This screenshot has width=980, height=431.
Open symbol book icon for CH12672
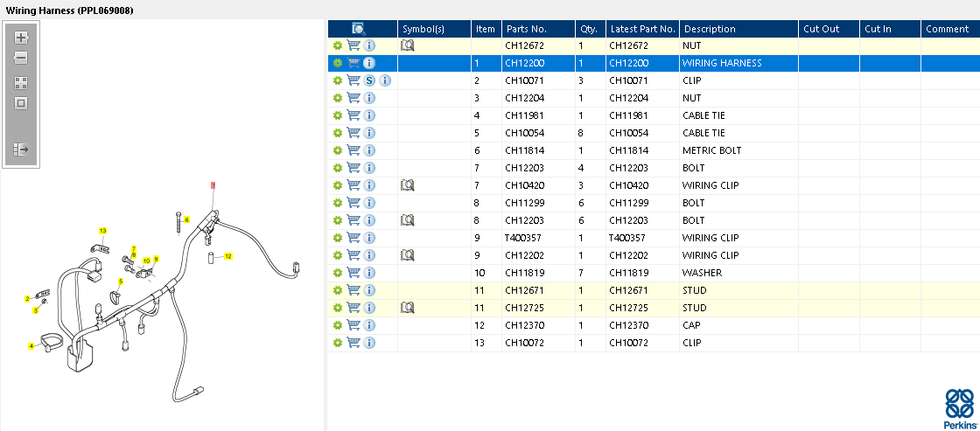pyautogui.click(x=407, y=45)
